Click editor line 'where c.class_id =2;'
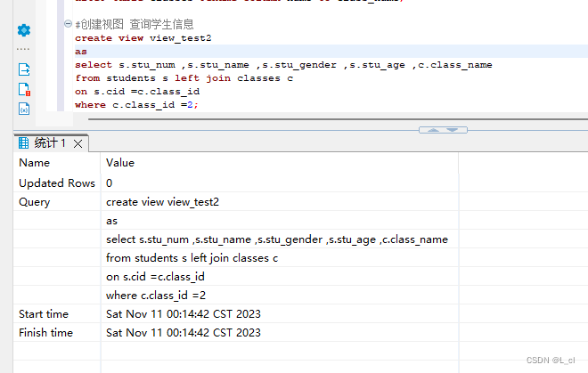 point(136,105)
